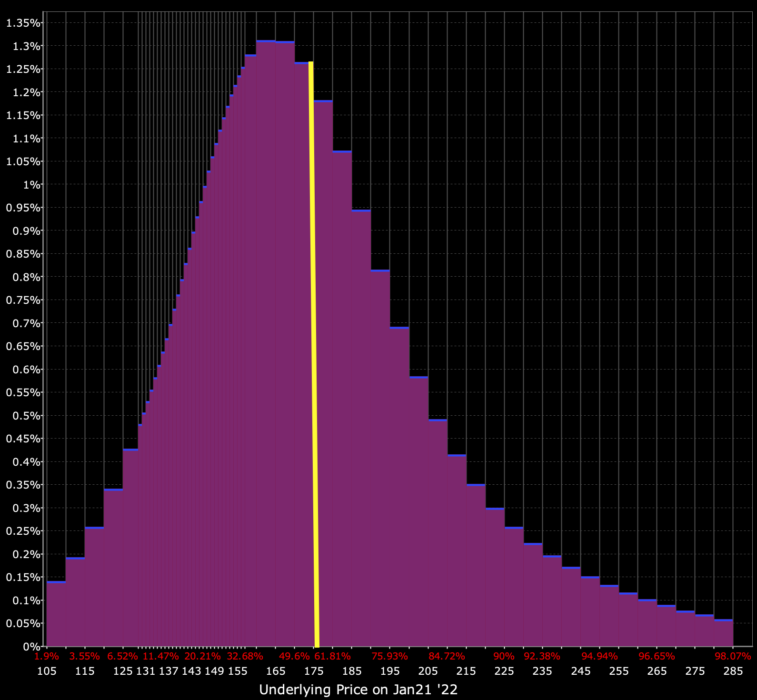The image size is (757, 700).
Task: Click the 143 price axis label
Action: (x=191, y=671)
